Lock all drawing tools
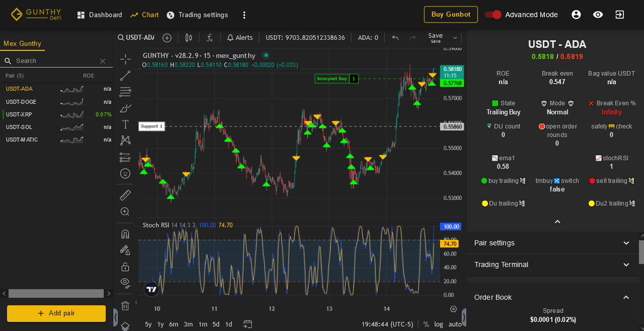The height and width of the screenshot is (331, 644). coord(125,267)
